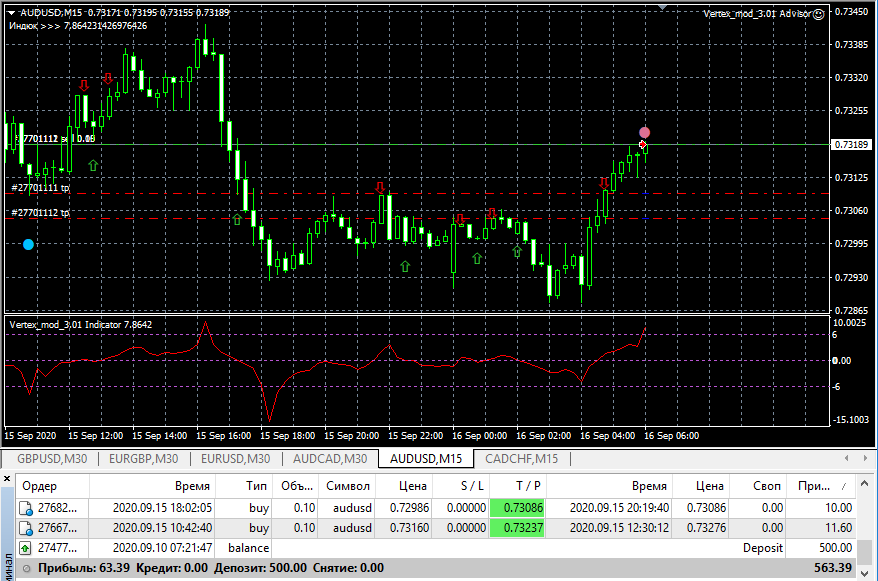The image size is (878, 581).
Task: Click the pink circle above latest candle
Action: click(x=645, y=132)
